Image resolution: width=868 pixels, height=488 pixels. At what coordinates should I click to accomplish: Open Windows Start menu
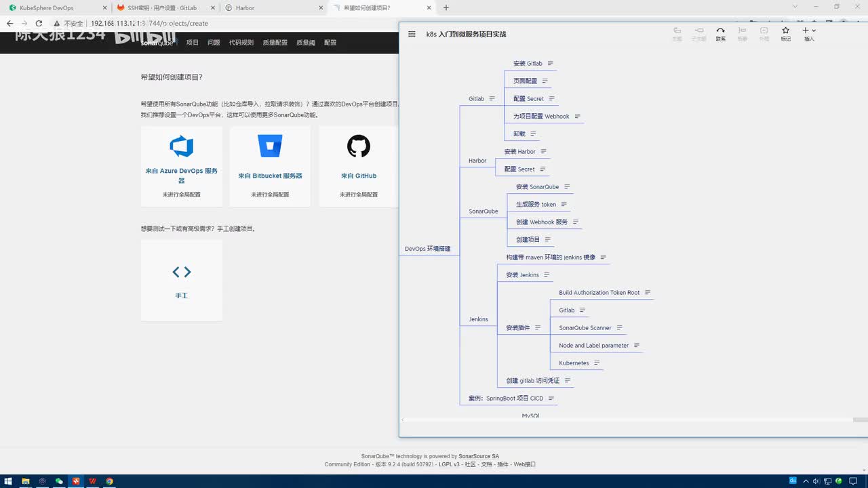[8, 481]
